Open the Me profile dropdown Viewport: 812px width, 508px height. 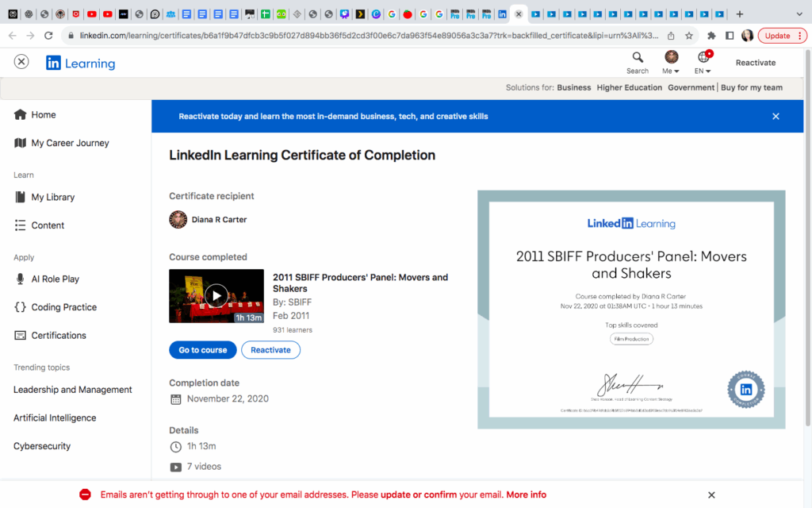671,63
